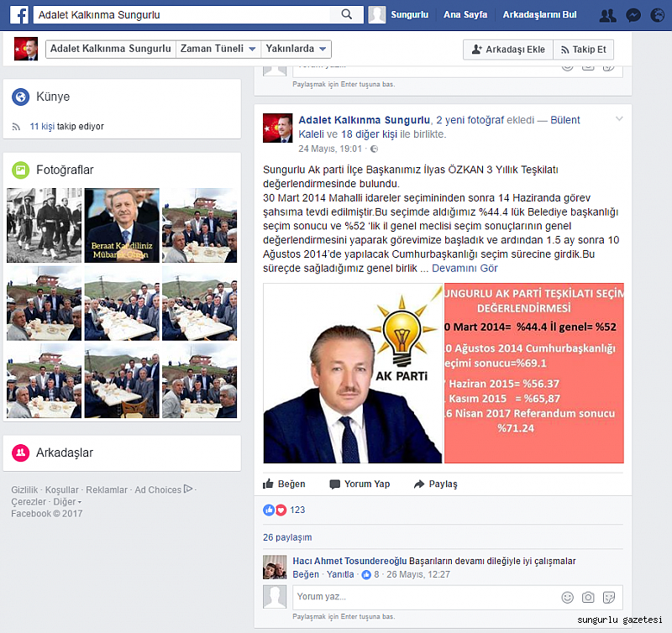Click Takip Et button

pos(583,50)
